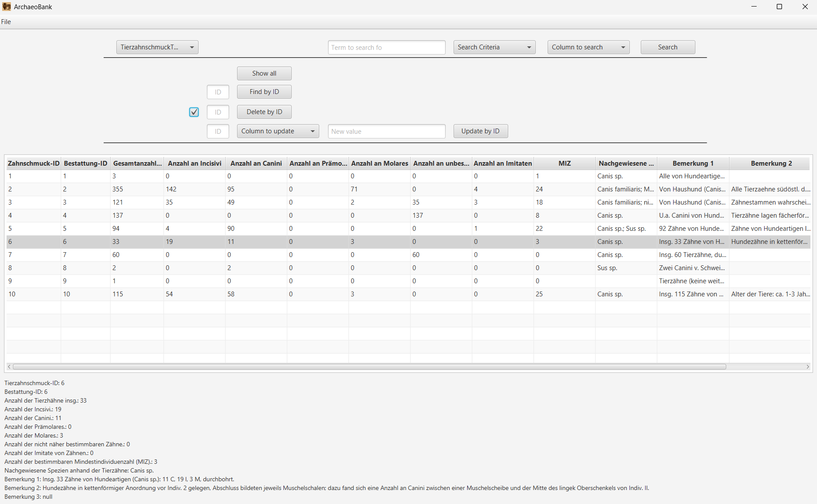
Task: Open the Column to search dropdown
Action: tap(588, 47)
